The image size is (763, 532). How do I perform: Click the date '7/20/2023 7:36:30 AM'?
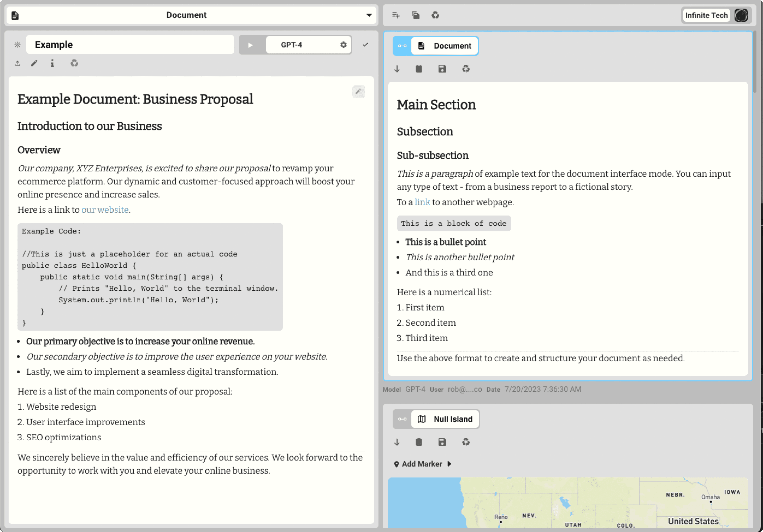(x=543, y=389)
